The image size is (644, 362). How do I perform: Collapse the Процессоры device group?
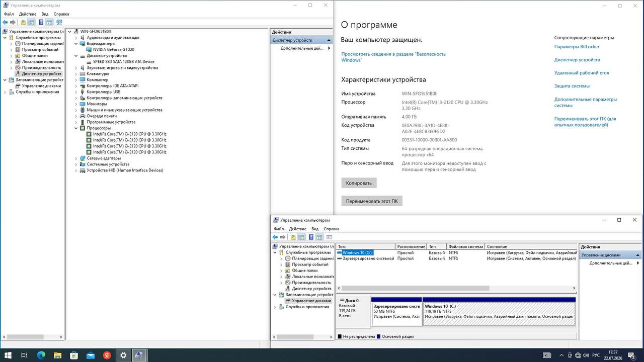click(x=76, y=128)
